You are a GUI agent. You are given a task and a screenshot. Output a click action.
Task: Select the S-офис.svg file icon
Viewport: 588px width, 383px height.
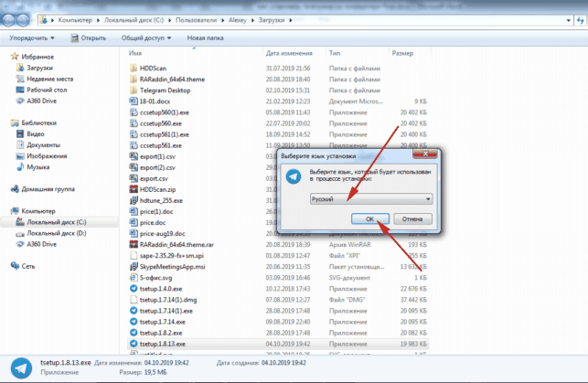pos(134,278)
